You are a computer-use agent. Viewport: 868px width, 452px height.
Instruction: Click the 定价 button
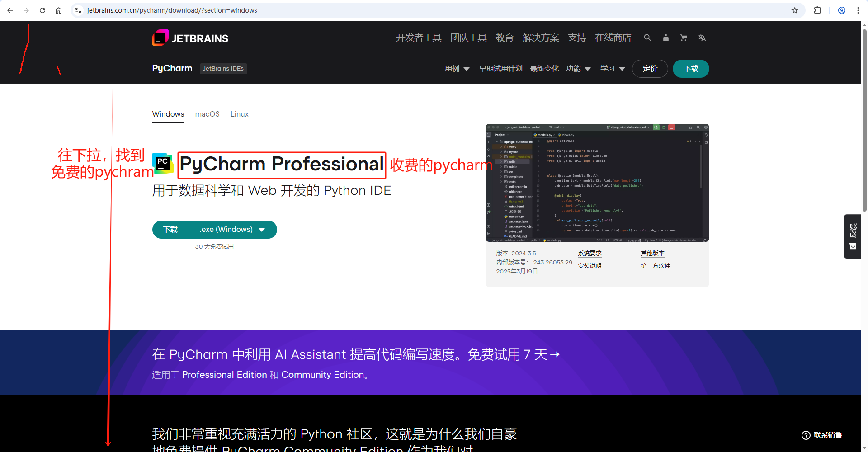coord(650,69)
